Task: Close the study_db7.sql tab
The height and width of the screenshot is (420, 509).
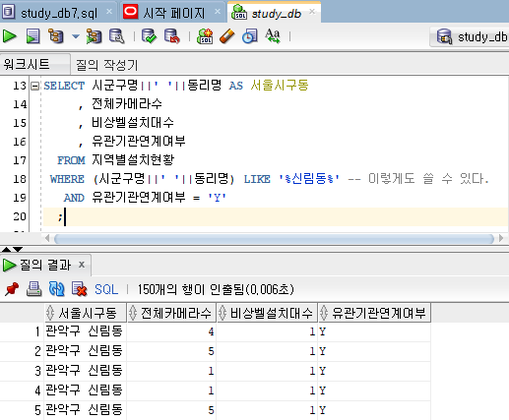Action: coord(109,12)
